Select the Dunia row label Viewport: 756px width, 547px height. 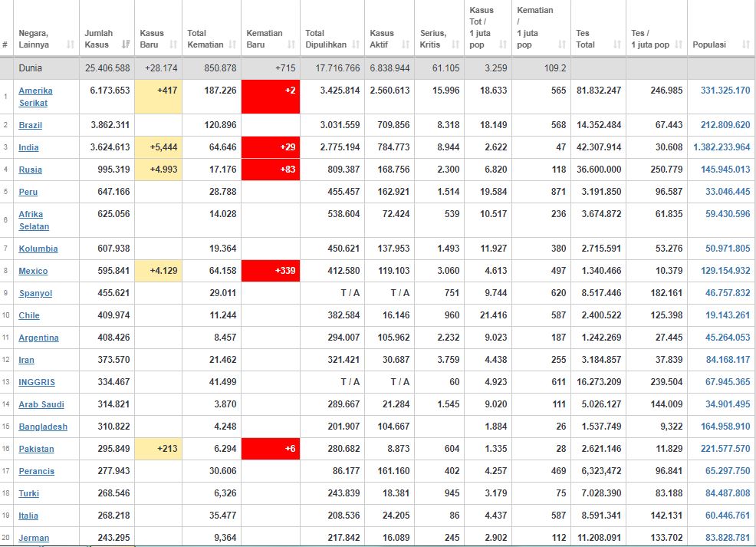point(31,68)
